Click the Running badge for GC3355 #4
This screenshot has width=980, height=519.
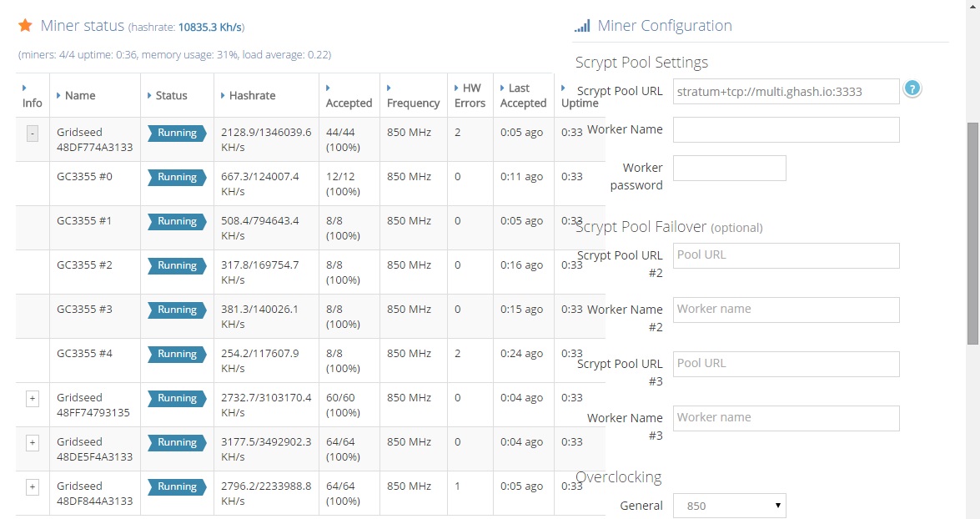177,354
